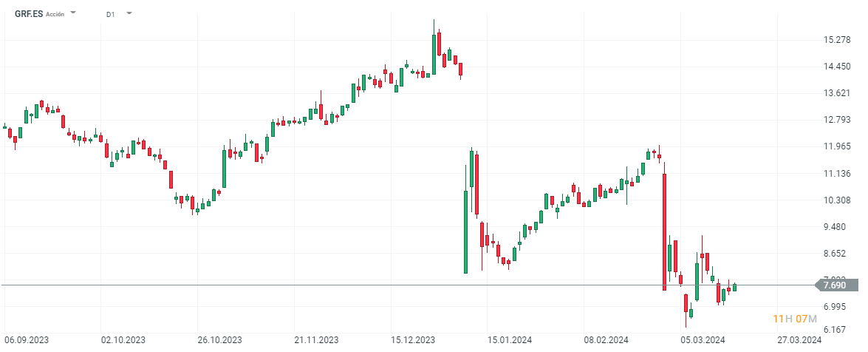Select the D1 interval label
Screen dimensions: 868x352
[111, 14]
